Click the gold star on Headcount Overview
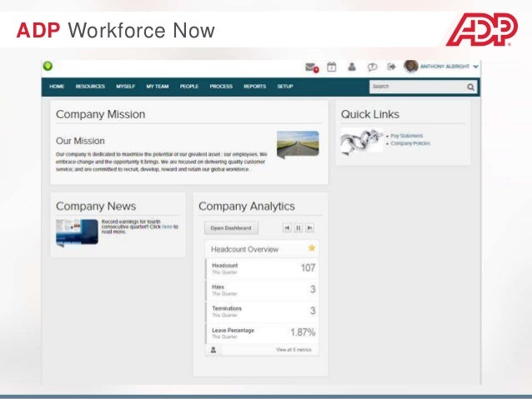Viewport: 532px width, 399px height. (x=312, y=247)
